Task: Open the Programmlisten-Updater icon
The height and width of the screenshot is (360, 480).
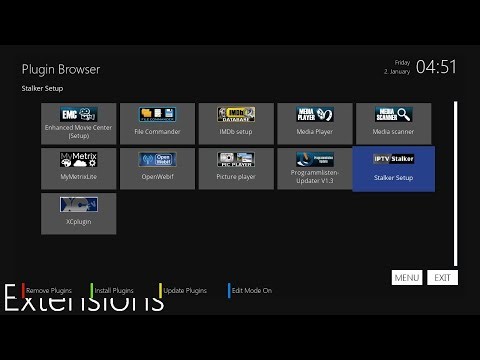Action: click(315, 159)
